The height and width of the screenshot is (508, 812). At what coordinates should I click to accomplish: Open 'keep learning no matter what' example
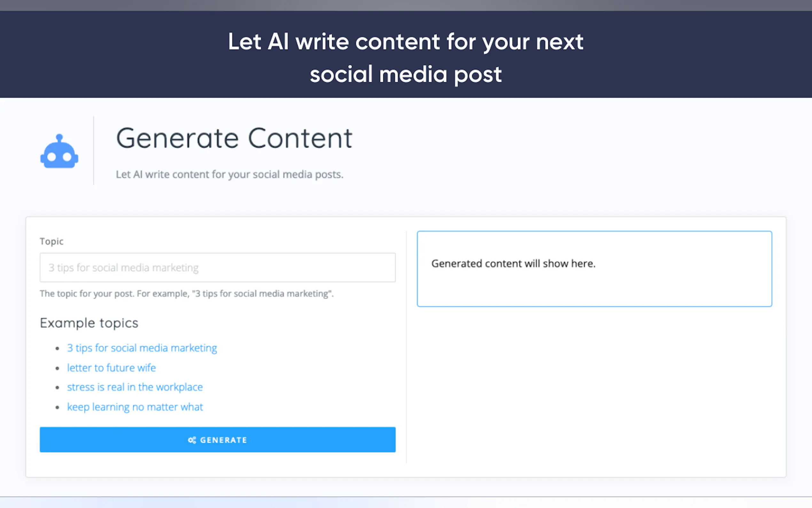coord(135,407)
